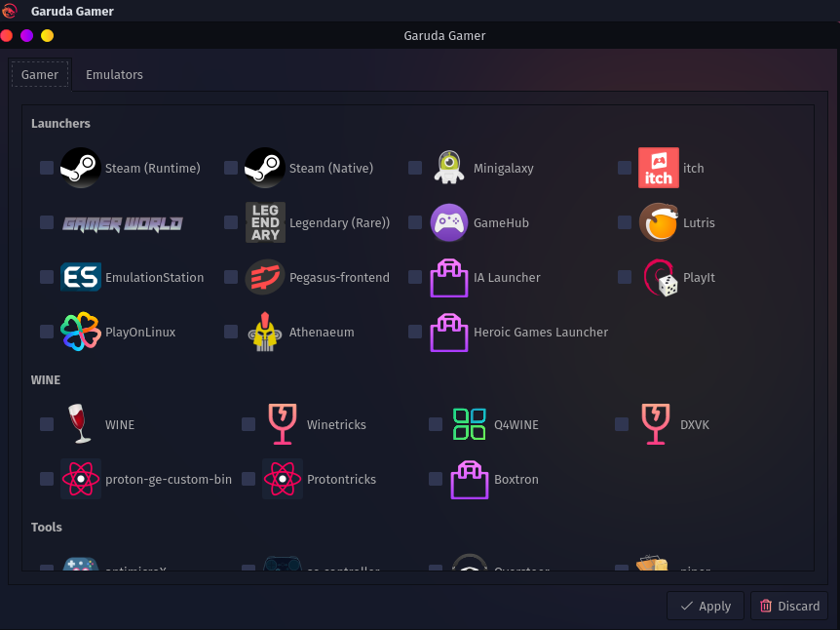Enable the Heroic Games Launcher checkbox
The width and height of the screenshot is (840, 630).
415,332
